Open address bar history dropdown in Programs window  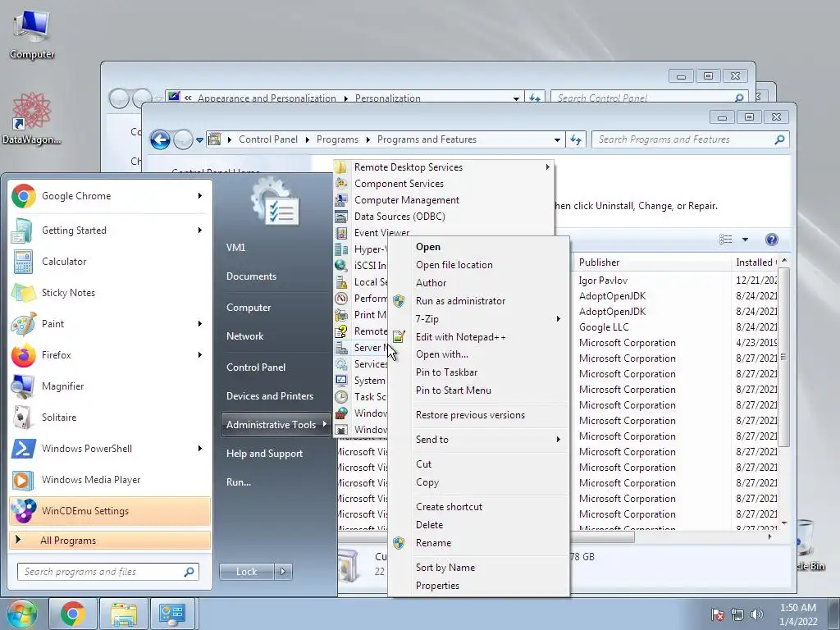557,139
